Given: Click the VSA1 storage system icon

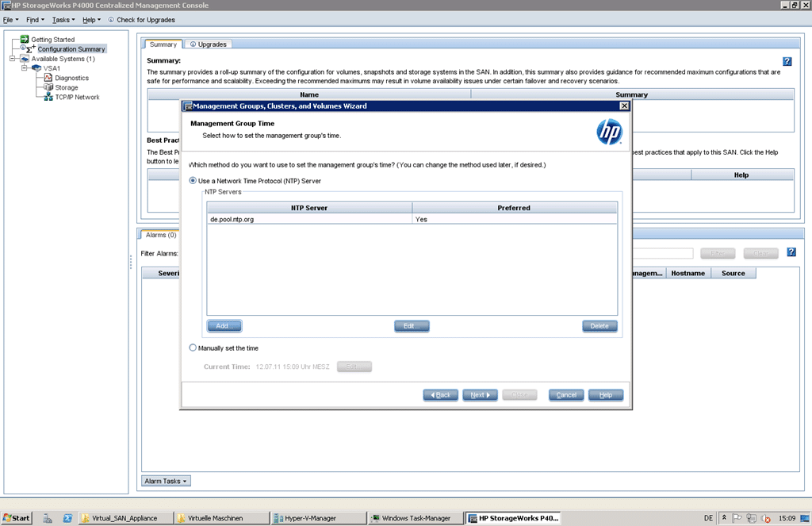Looking at the screenshot, I should tap(36, 68).
